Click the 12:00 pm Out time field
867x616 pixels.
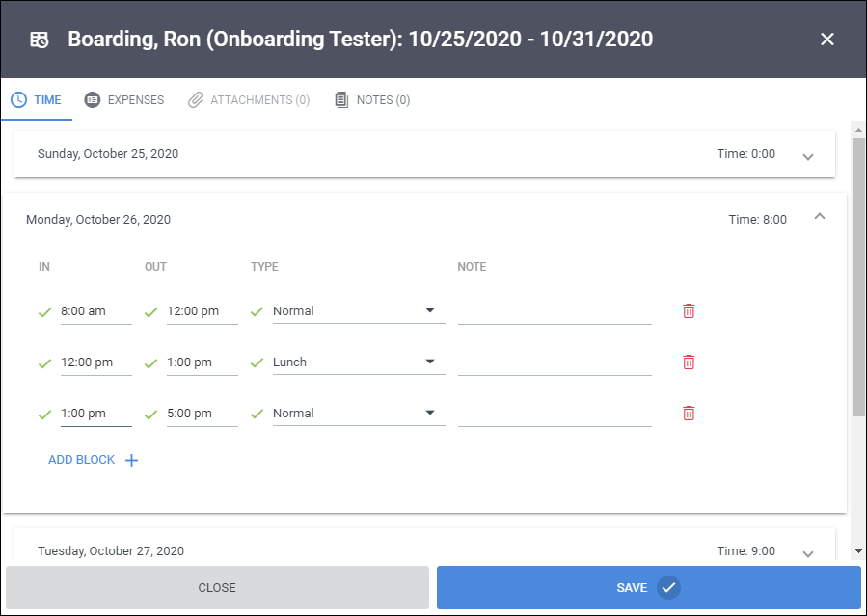point(202,311)
